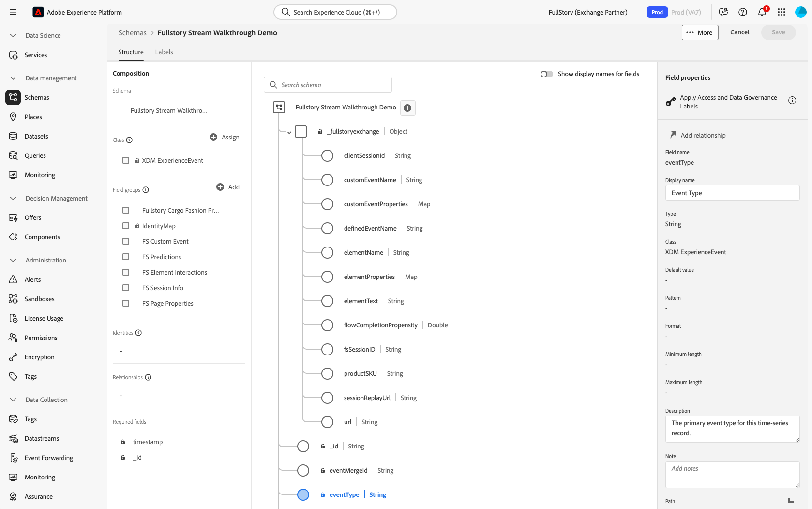Click the Cancel button

pos(739,32)
